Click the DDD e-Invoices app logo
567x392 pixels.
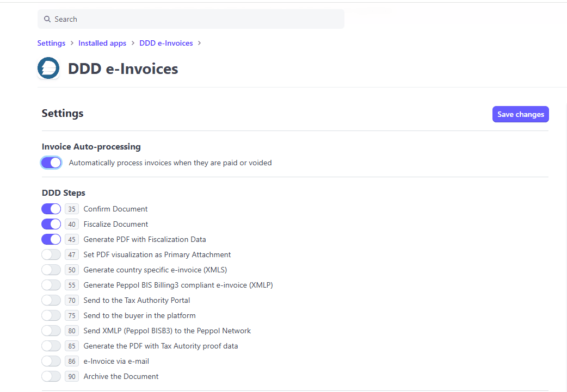point(48,69)
